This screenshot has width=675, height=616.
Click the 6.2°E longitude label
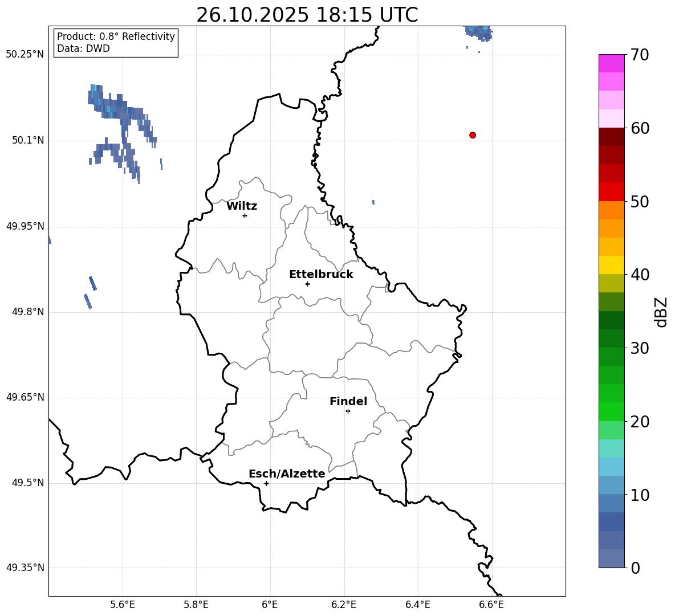(x=344, y=605)
